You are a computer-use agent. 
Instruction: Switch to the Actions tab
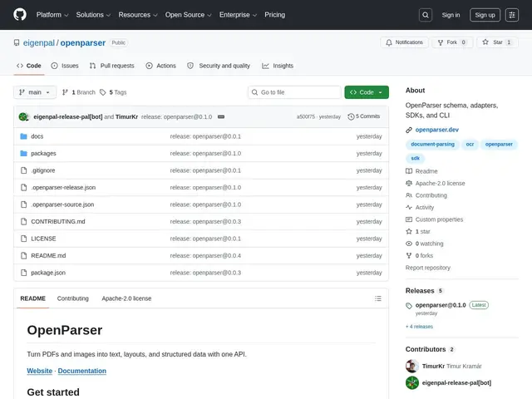pyautogui.click(x=160, y=66)
